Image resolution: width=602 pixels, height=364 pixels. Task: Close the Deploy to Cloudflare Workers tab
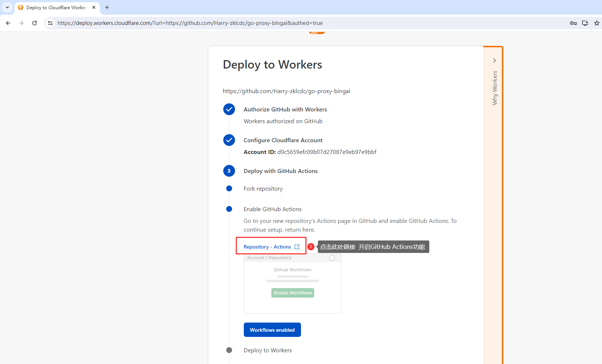tap(94, 7)
